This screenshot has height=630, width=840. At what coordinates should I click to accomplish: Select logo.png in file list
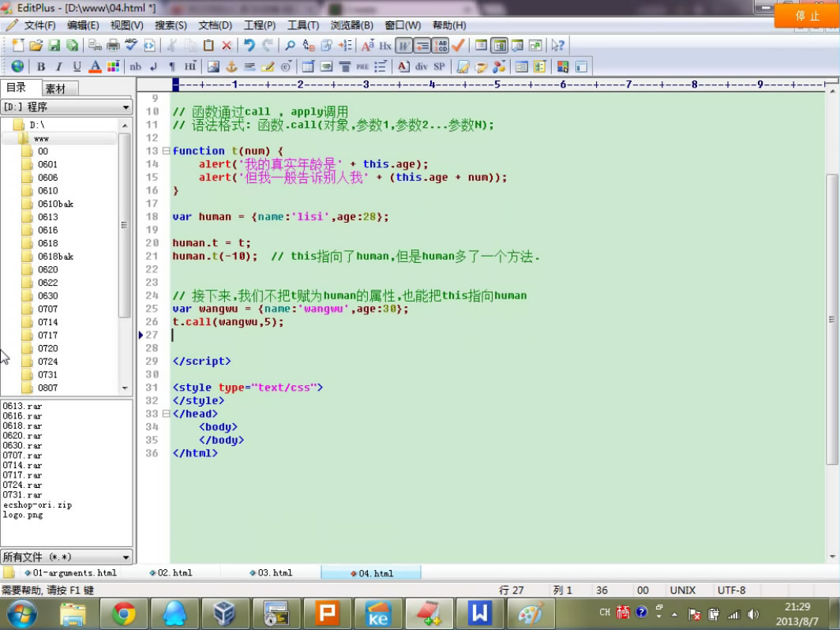[22, 515]
